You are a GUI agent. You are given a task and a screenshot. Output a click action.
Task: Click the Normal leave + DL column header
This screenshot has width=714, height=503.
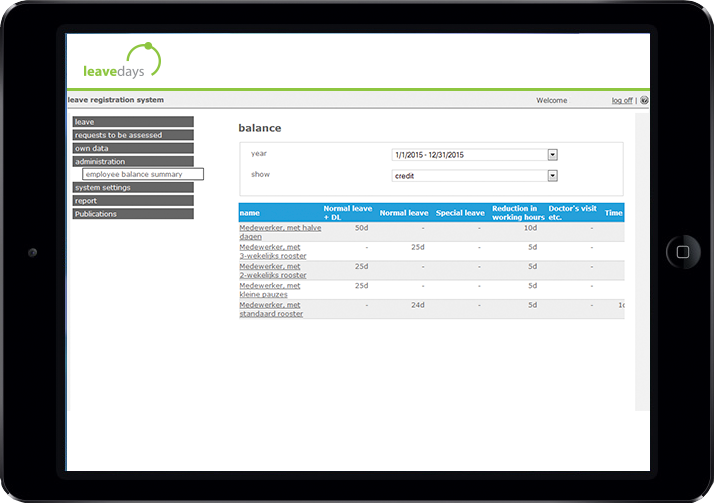348,213
